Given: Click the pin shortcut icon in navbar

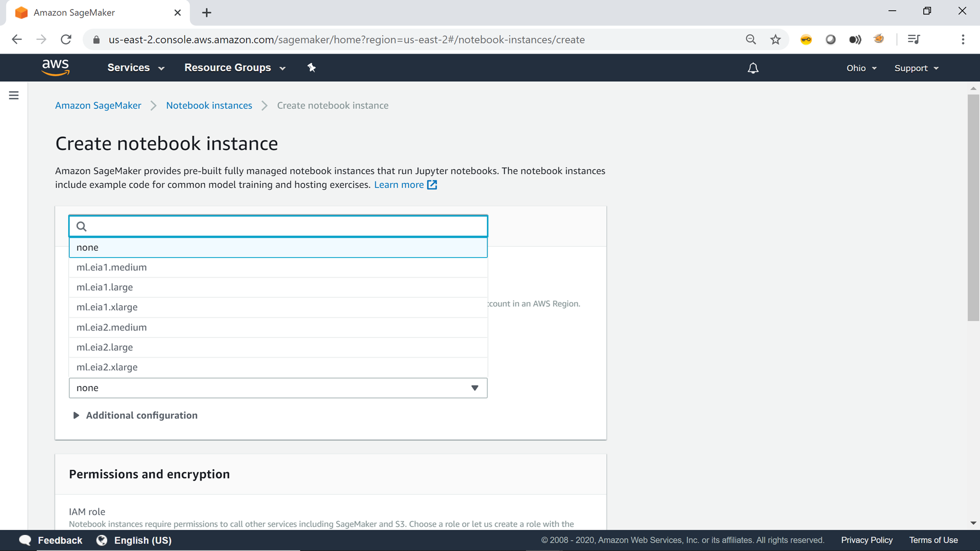Looking at the screenshot, I should (312, 68).
